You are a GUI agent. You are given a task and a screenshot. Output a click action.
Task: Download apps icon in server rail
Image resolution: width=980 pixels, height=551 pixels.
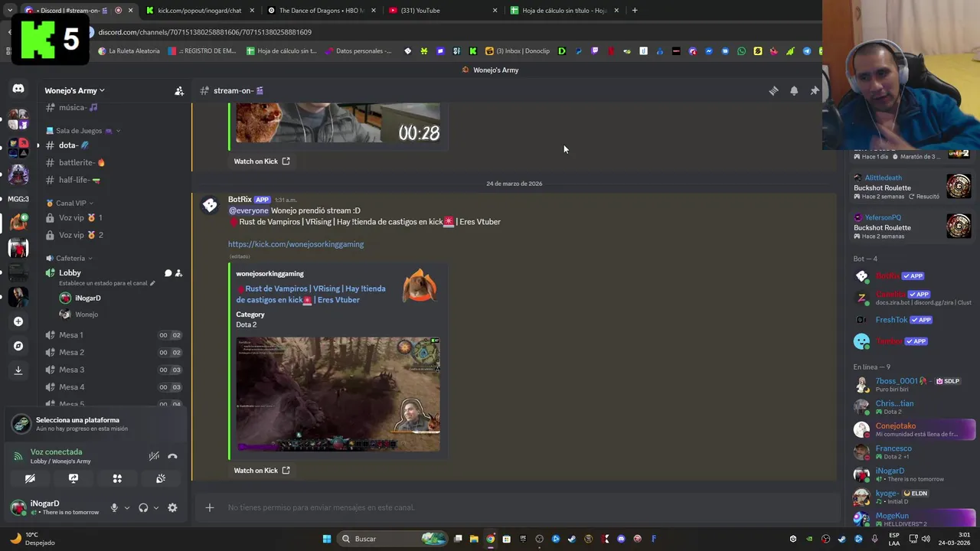pyautogui.click(x=18, y=370)
